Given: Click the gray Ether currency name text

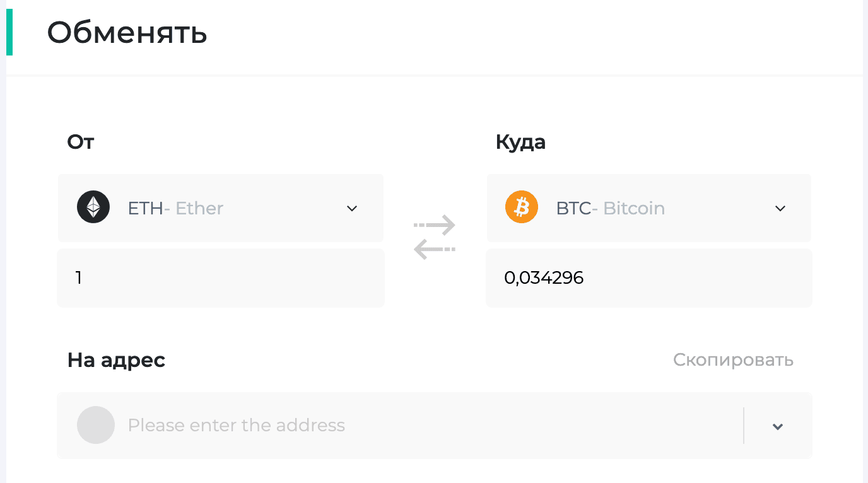Looking at the screenshot, I should (199, 208).
